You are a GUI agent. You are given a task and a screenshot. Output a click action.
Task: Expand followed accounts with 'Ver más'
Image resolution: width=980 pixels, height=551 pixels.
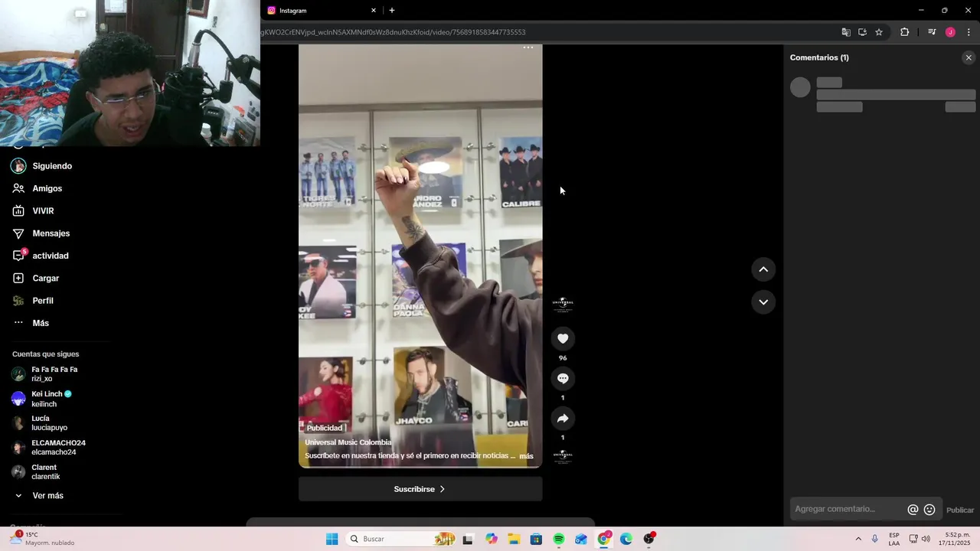[47, 496]
